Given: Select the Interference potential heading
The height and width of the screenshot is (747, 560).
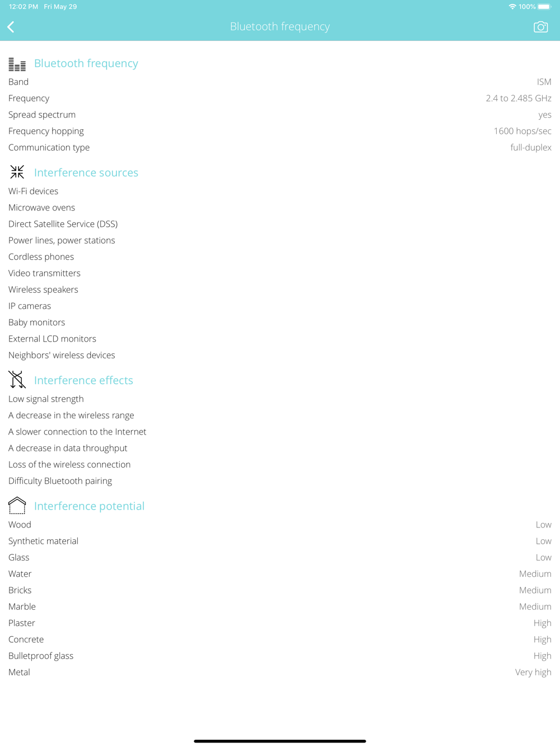Looking at the screenshot, I should (89, 506).
